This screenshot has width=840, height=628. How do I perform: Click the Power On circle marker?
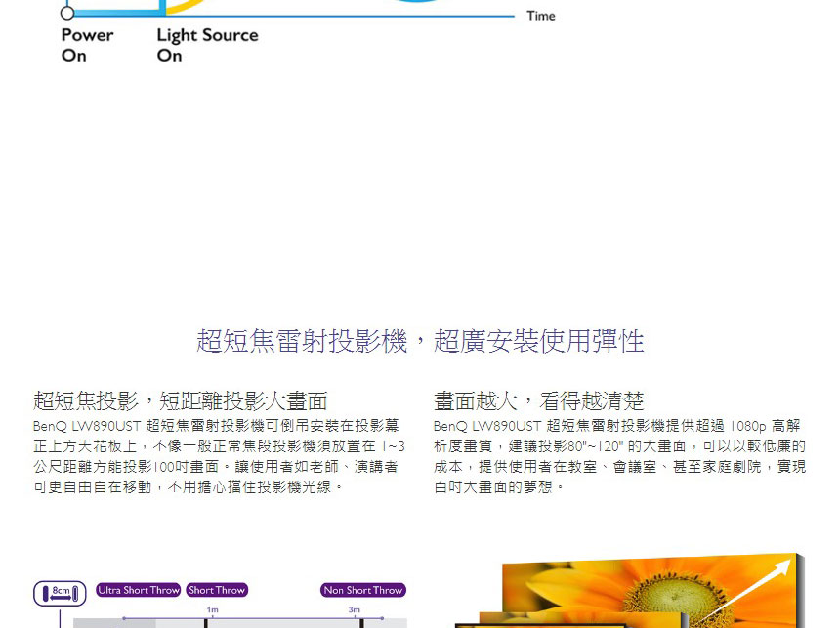[67, 13]
